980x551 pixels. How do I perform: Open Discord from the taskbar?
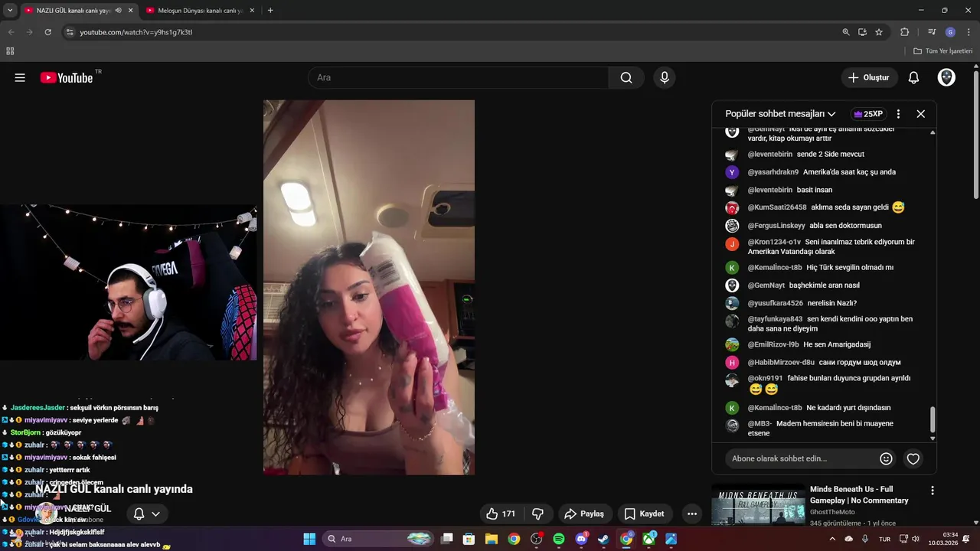click(x=581, y=539)
